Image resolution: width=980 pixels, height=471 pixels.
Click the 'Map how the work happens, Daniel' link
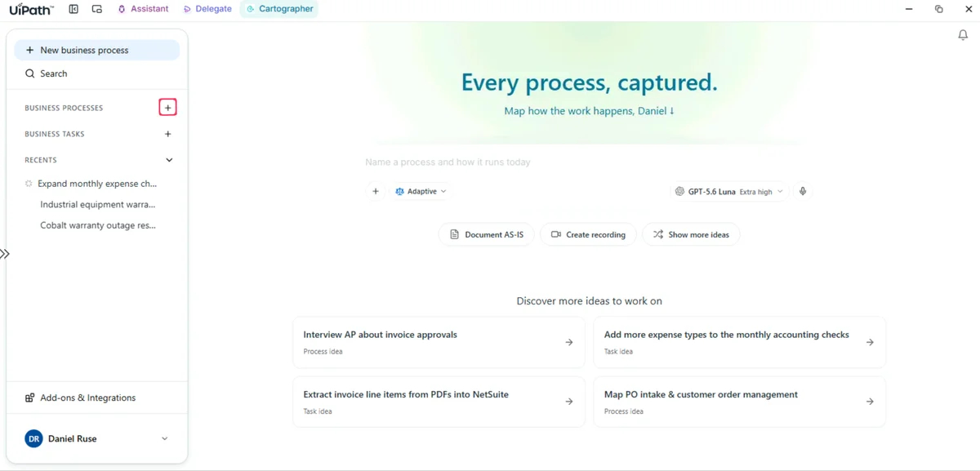tap(589, 111)
